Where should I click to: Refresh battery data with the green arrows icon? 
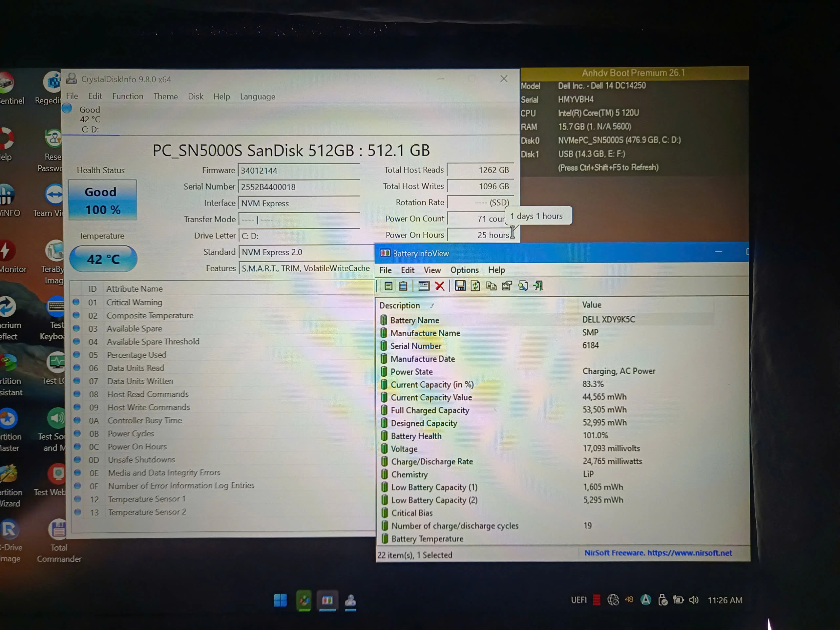point(475,285)
